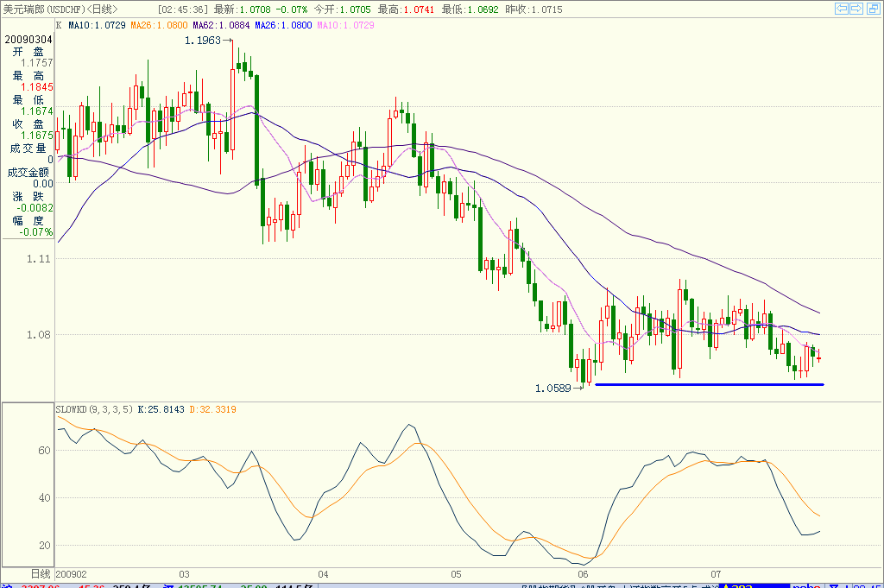Select the 今开:1.0705 open value
This screenshot has width=884, height=588.
coord(342,9)
